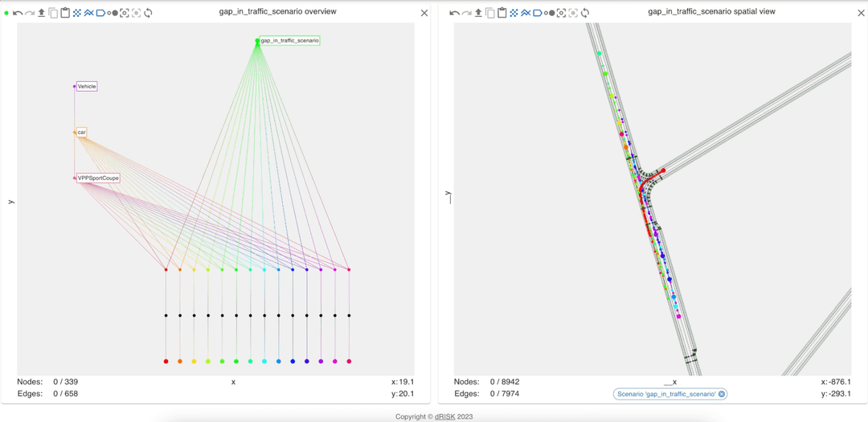Image resolution: width=868 pixels, height=422 pixels.
Task: Toggle dotted grid icon in overview toolbar
Action: [x=77, y=13]
